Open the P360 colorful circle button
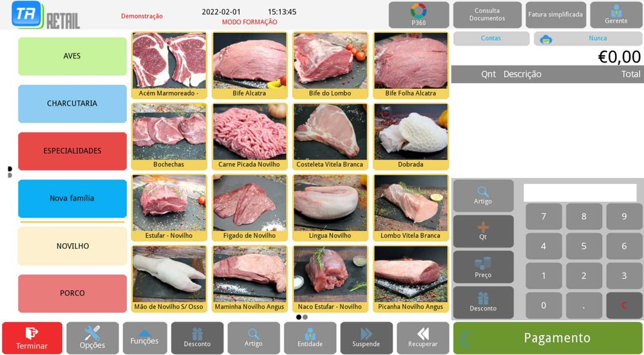 pyautogui.click(x=419, y=15)
